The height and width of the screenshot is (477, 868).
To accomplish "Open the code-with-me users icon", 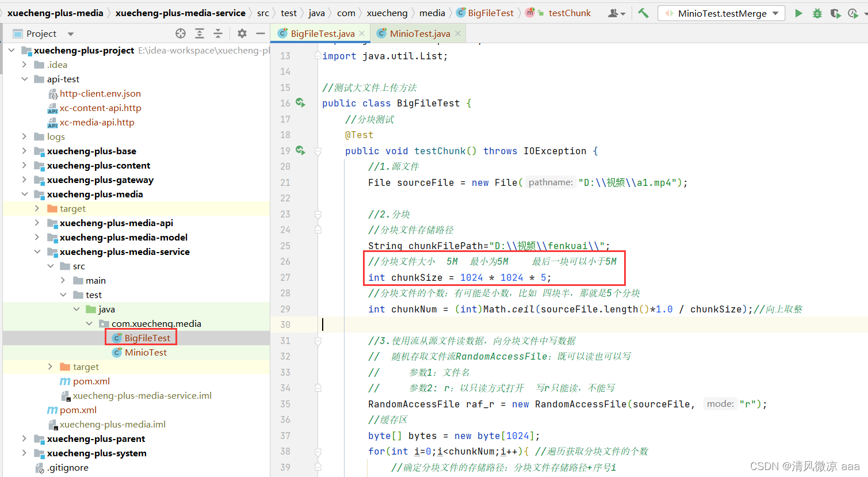I will pyautogui.click(x=617, y=13).
